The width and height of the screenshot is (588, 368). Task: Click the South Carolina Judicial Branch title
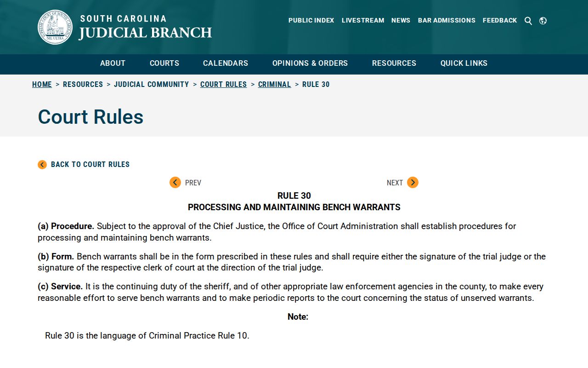145,28
